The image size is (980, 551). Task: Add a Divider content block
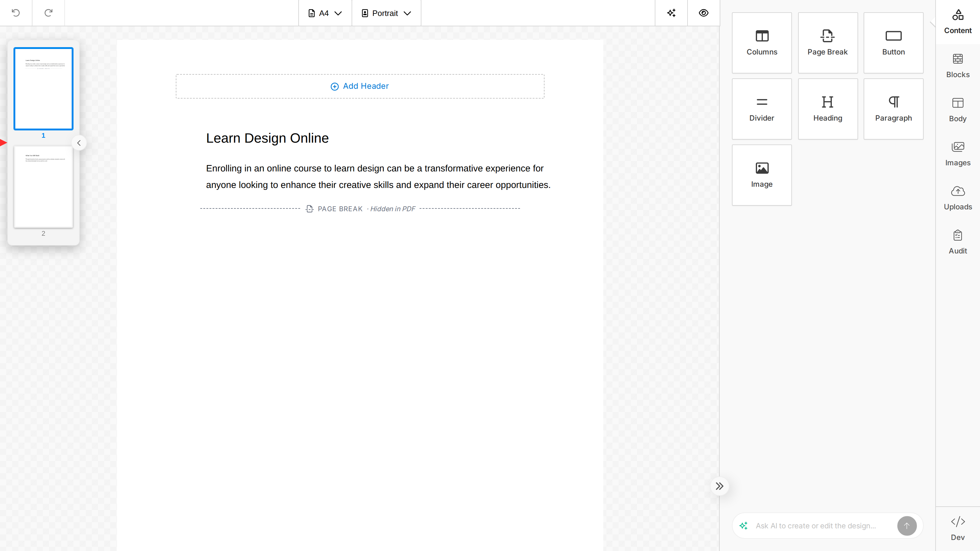762,109
